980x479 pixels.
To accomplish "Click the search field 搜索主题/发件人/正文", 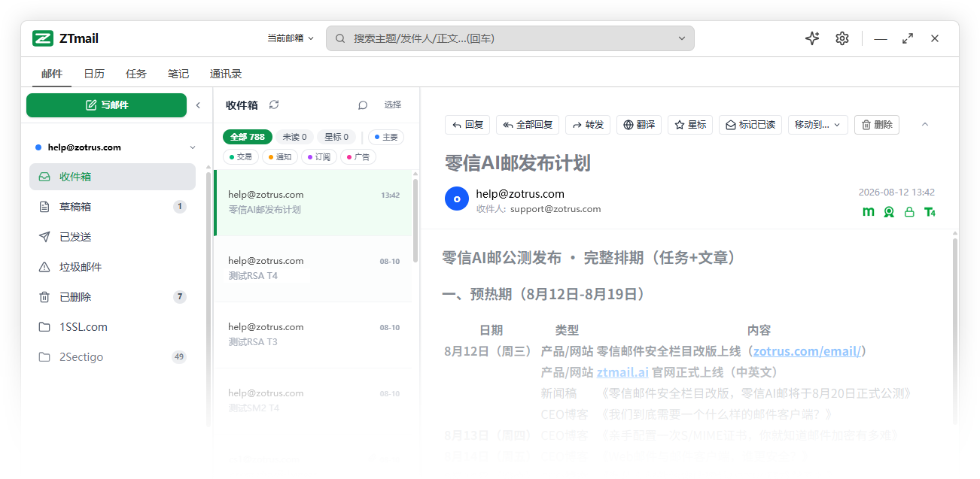I will coord(510,38).
